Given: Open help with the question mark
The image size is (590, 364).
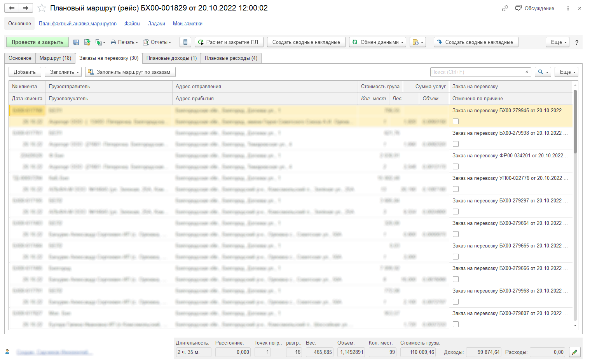Looking at the screenshot, I should pyautogui.click(x=577, y=42).
